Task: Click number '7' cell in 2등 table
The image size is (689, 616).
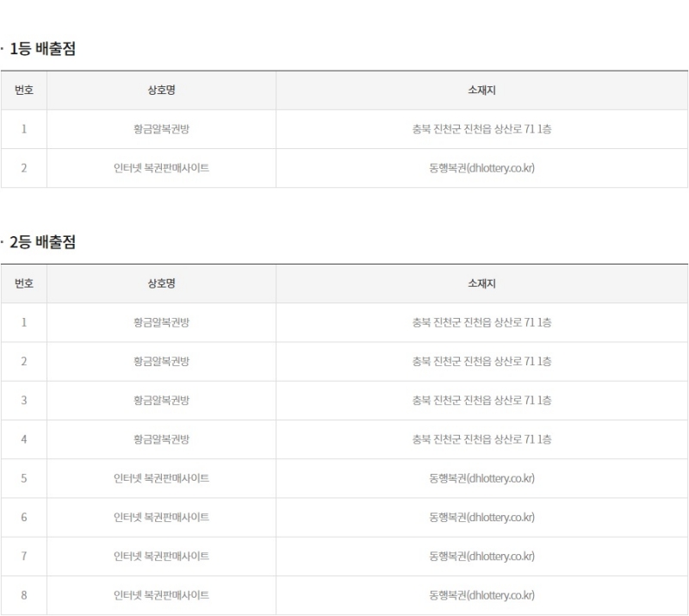Action: [24, 557]
